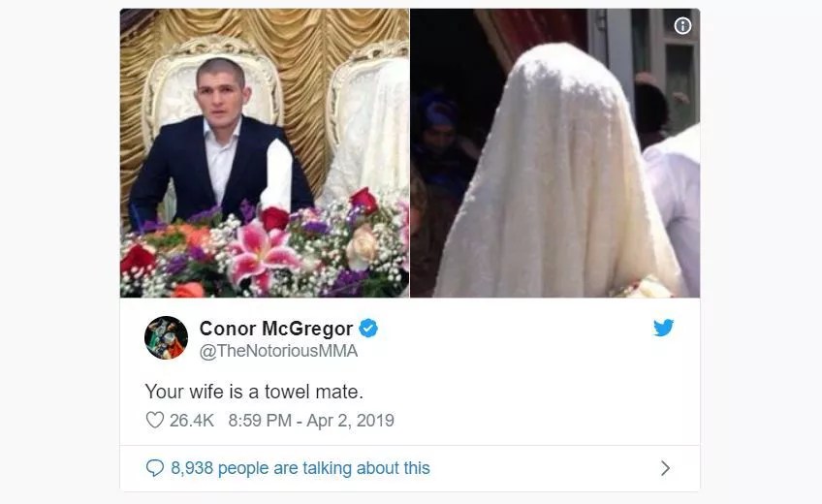This screenshot has width=822, height=504.
Task: Click the tweet text 'Your wife is a towel mate.'
Action: [x=254, y=392]
